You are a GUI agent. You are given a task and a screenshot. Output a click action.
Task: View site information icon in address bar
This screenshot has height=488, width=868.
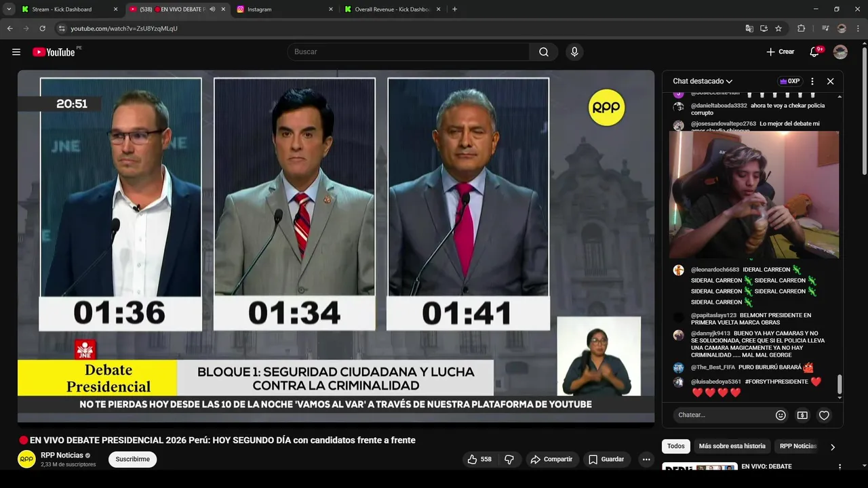[62, 28]
